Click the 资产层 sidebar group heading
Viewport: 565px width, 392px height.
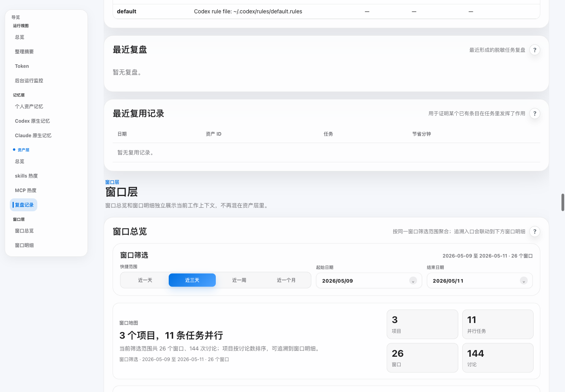click(x=23, y=150)
